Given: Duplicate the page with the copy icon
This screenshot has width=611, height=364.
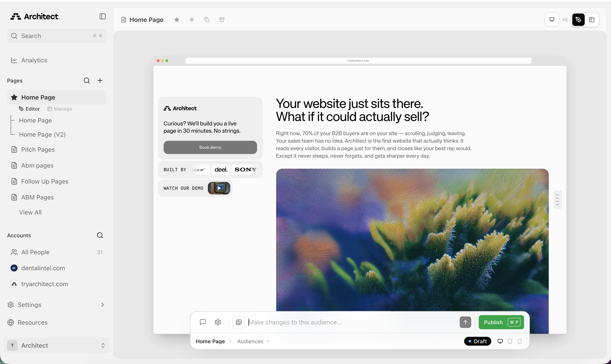Looking at the screenshot, I should (x=207, y=20).
